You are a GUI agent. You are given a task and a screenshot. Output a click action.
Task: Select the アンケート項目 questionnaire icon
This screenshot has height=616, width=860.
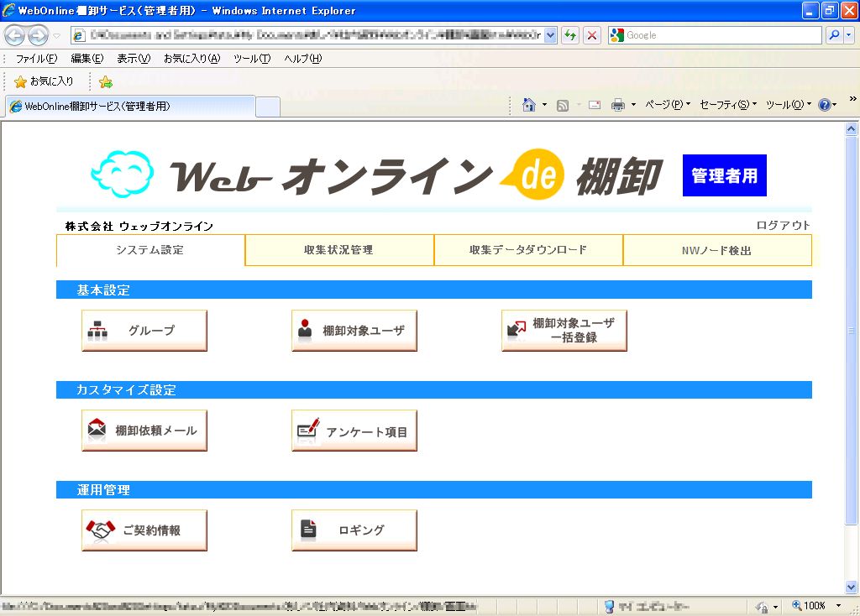354,430
